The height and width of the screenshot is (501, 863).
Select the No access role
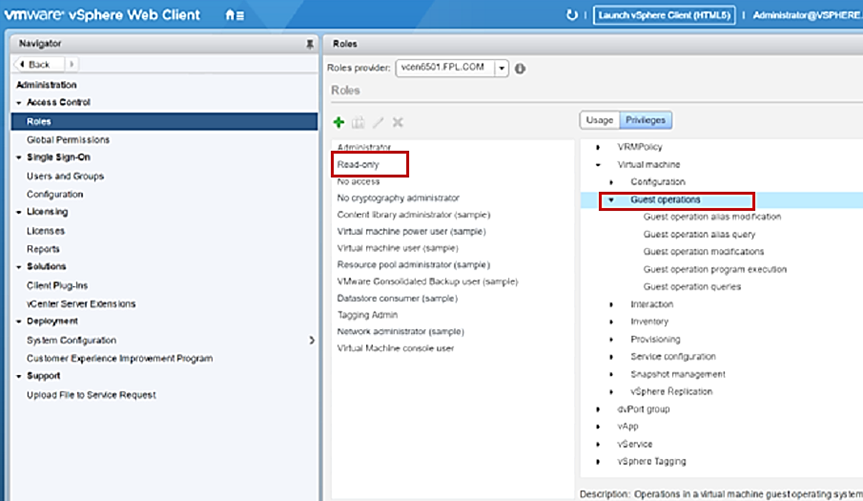358,181
